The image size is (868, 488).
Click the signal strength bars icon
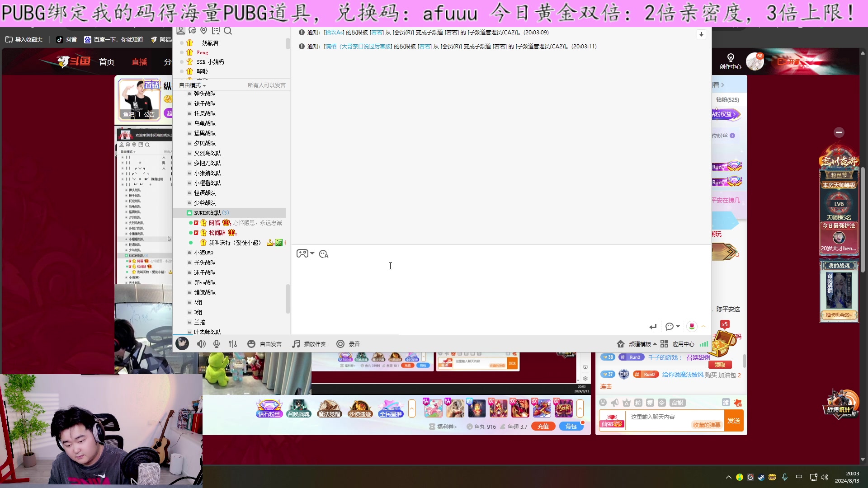tap(704, 344)
